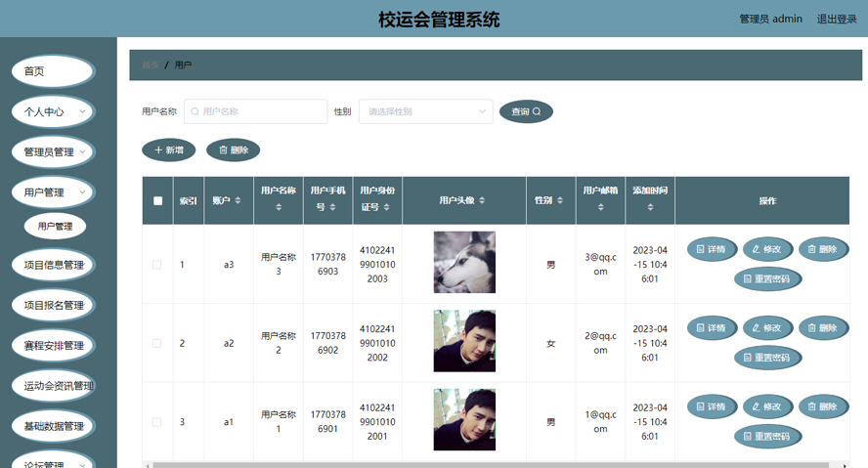Click 管理员 admin in header
The image size is (868, 468).
point(770,20)
